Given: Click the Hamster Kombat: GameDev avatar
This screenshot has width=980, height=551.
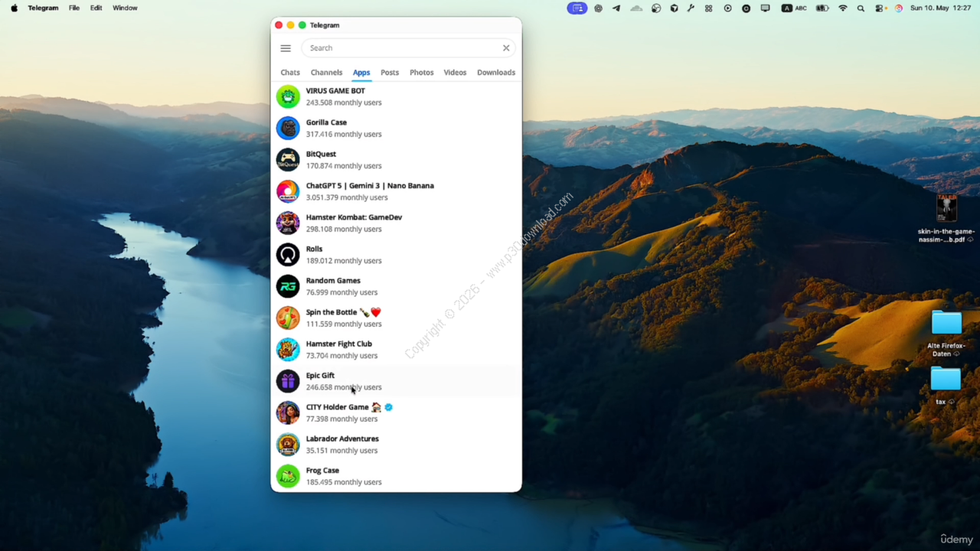Looking at the screenshot, I should (288, 223).
